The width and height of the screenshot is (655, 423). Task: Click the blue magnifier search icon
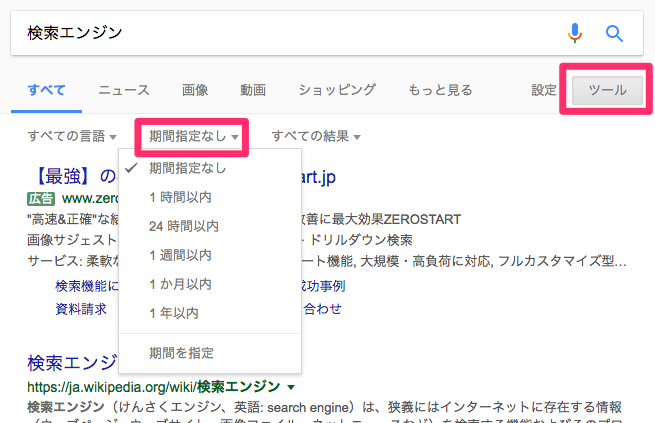(614, 33)
